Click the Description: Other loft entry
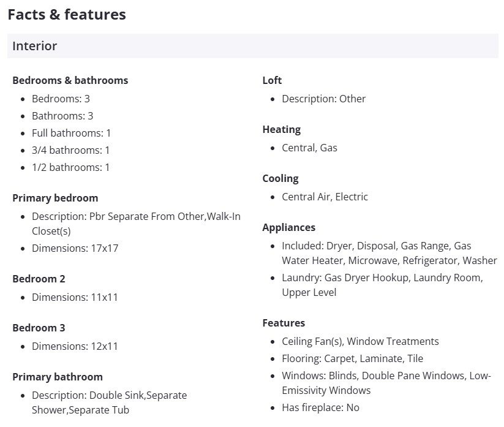Image resolution: width=504 pixels, height=427 pixels. coord(324,99)
